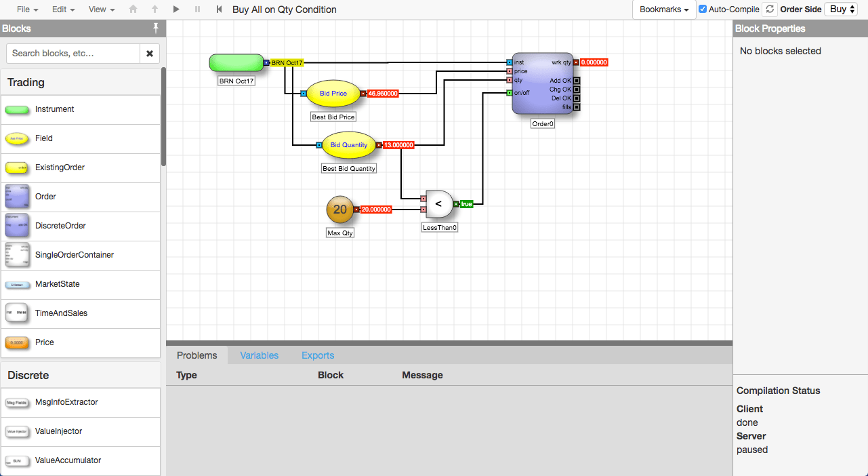This screenshot has height=476, width=868.
Task: Choose the TimeAndSales block
Action: 81,313
